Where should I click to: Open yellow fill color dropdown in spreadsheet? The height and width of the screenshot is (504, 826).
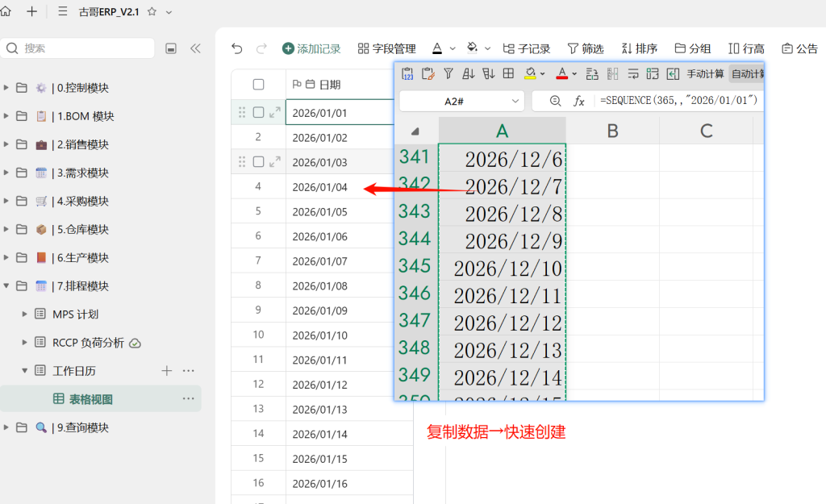click(x=543, y=74)
